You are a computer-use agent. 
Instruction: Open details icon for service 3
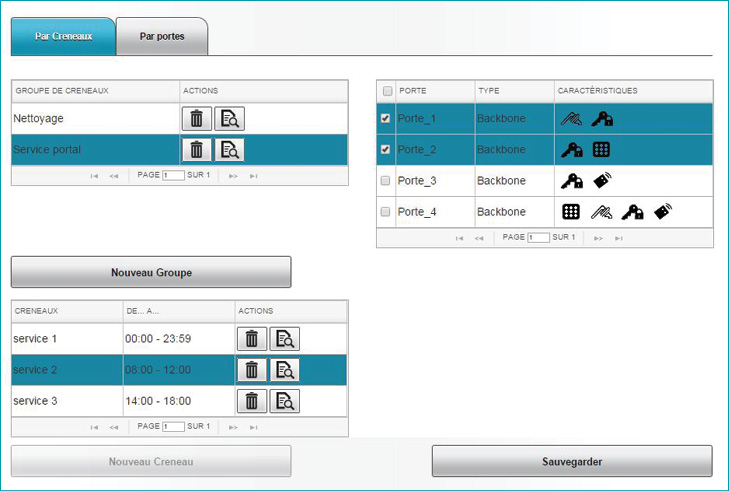coord(285,401)
